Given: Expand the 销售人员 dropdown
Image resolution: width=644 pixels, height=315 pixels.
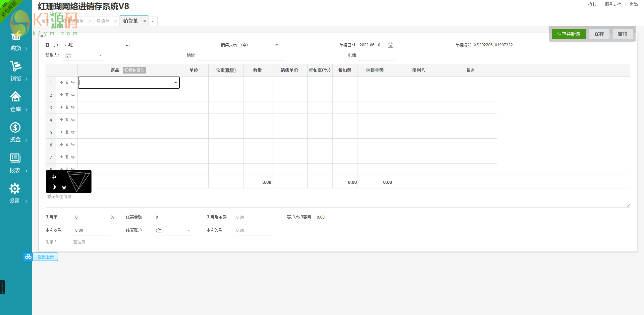Looking at the screenshot, I should (277, 45).
